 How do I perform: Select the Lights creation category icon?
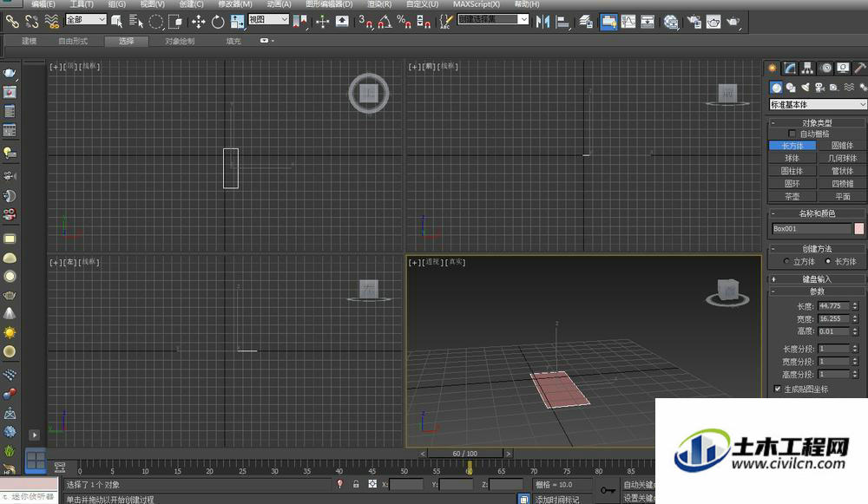click(x=806, y=88)
